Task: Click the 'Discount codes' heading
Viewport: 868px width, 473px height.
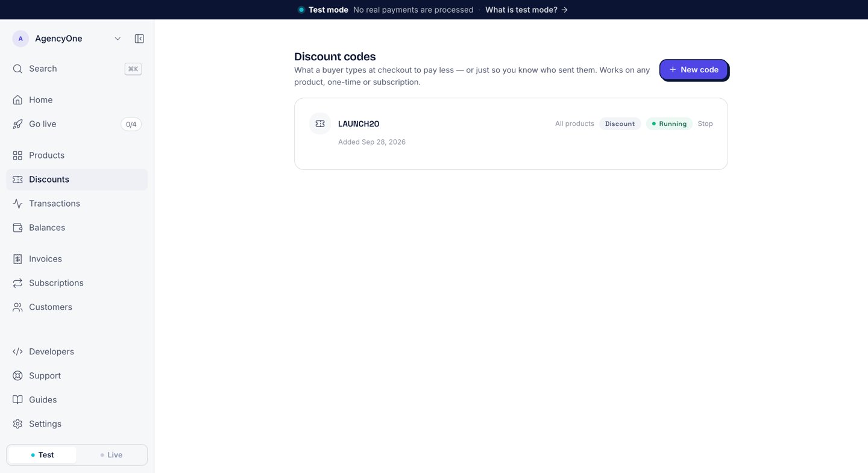Action: click(335, 57)
